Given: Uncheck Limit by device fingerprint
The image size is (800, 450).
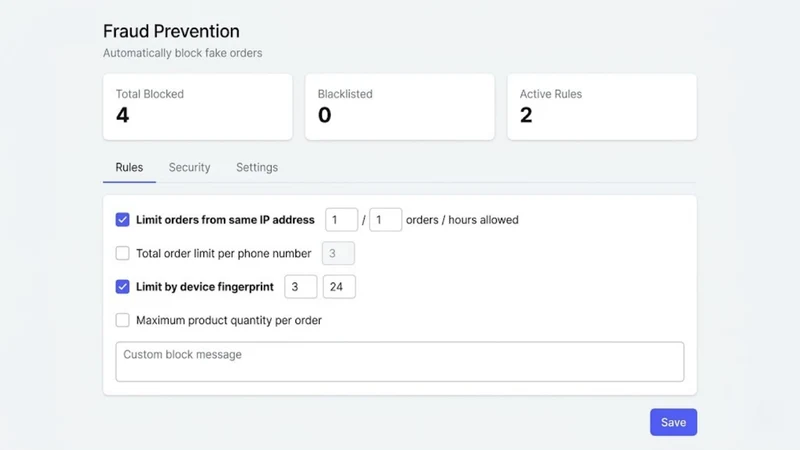Looking at the screenshot, I should tap(122, 287).
